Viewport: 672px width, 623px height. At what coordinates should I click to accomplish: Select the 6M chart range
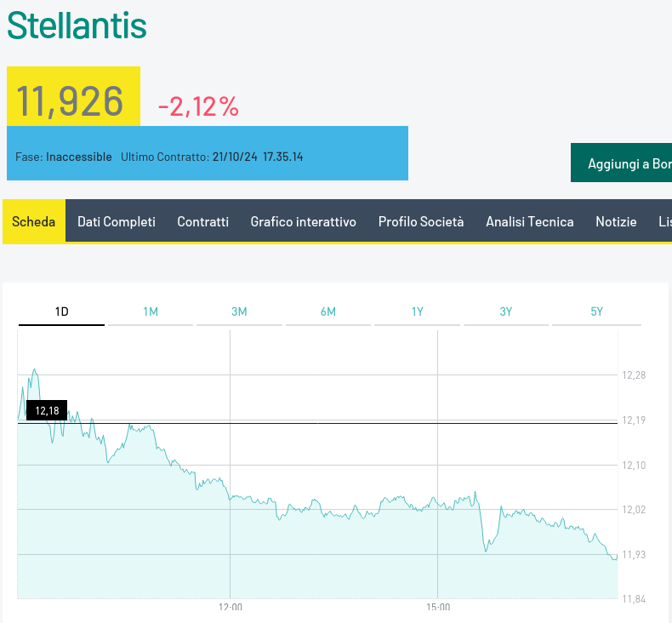[328, 311]
